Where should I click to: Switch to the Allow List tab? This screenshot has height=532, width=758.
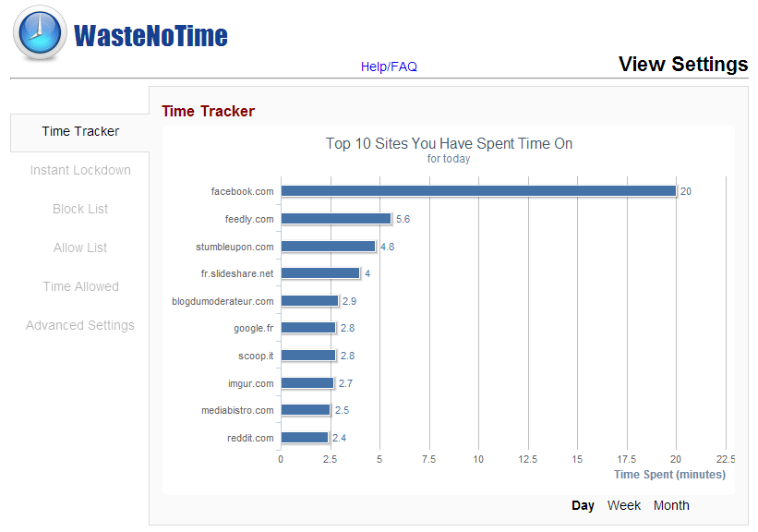pyautogui.click(x=80, y=248)
